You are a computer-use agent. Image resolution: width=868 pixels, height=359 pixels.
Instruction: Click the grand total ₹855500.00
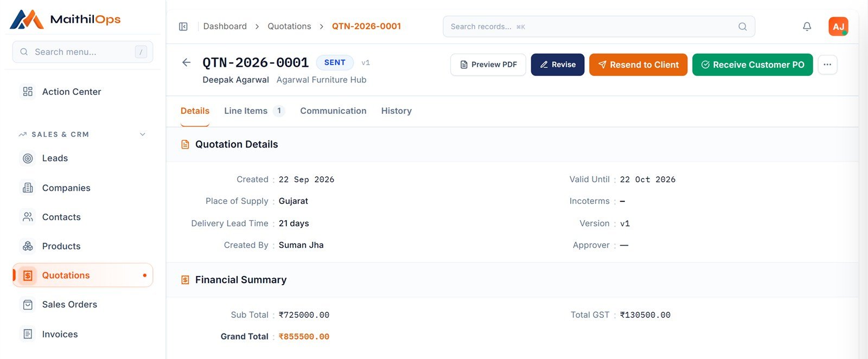[304, 337]
